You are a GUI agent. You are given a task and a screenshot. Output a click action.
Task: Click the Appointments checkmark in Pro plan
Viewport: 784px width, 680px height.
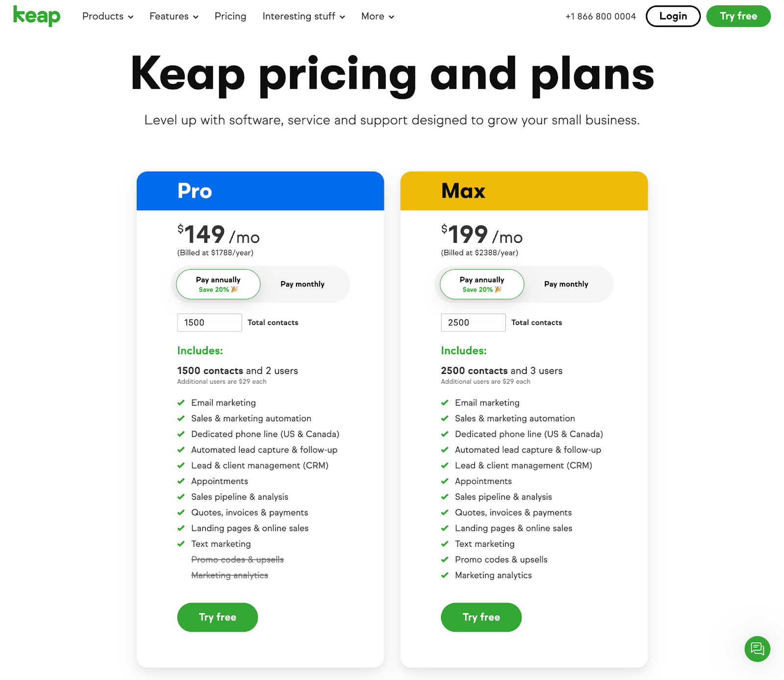point(181,481)
